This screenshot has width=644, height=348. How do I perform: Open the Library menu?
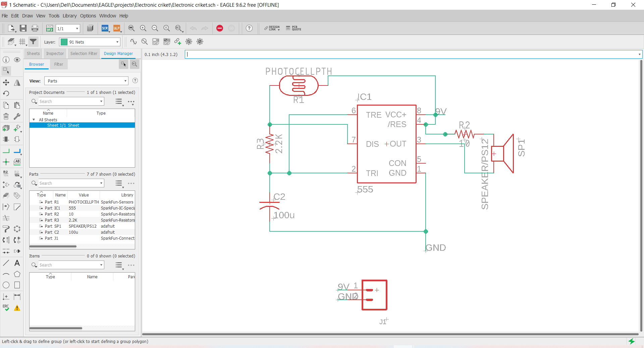click(x=69, y=16)
